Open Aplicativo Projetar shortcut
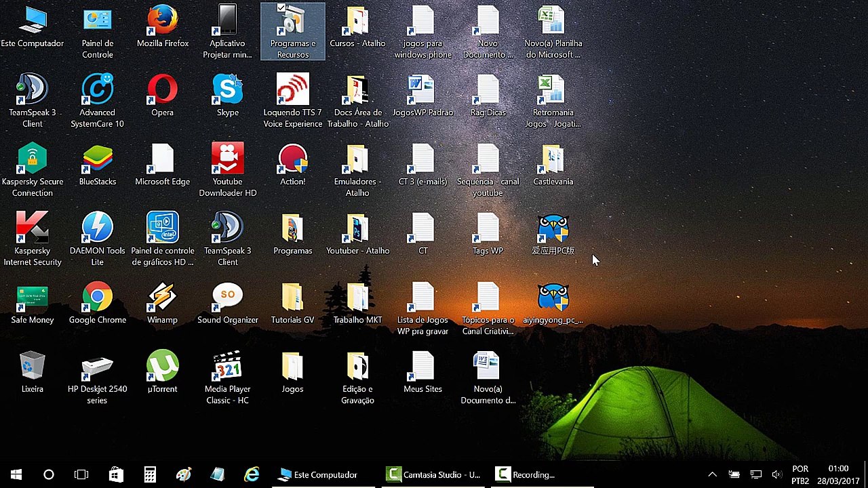The width and height of the screenshot is (868, 488). [x=227, y=32]
